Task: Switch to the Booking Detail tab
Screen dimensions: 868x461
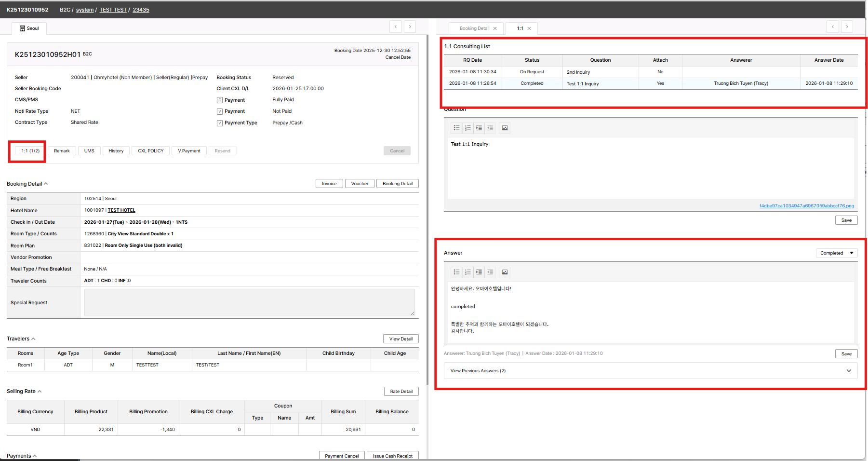Action: [474, 28]
